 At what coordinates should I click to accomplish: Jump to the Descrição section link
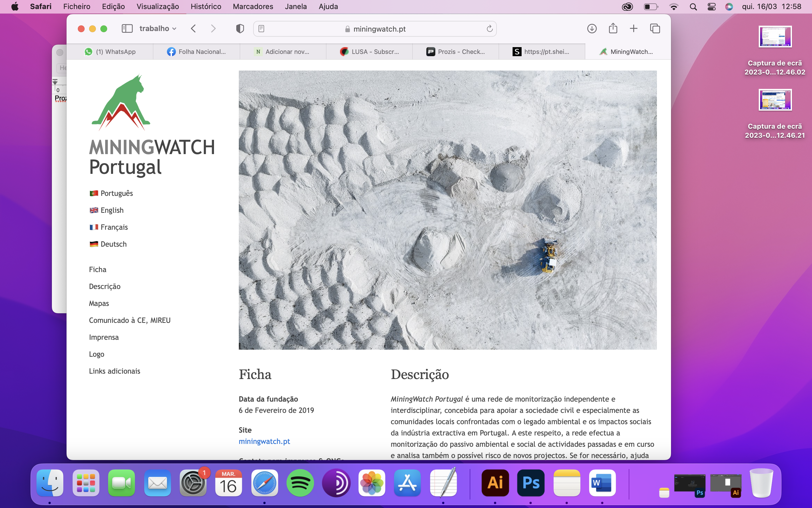tap(105, 286)
